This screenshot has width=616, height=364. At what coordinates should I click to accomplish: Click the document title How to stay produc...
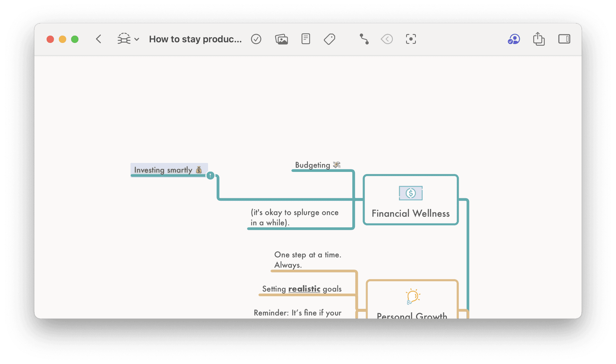(195, 39)
